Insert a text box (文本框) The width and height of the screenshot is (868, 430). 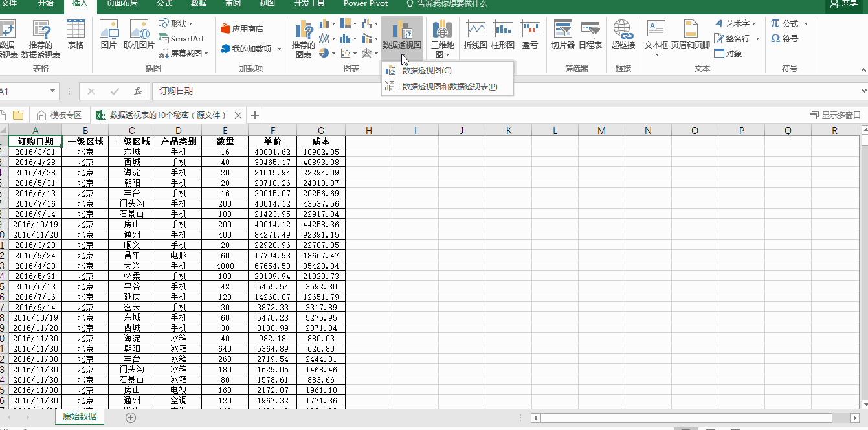(x=656, y=38)
